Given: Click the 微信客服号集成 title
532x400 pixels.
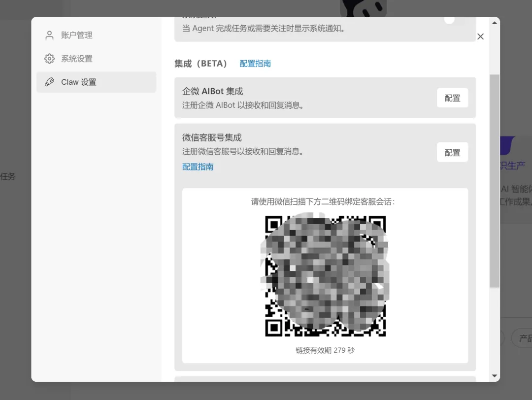Looking at the screenshot, I should 212,137.
